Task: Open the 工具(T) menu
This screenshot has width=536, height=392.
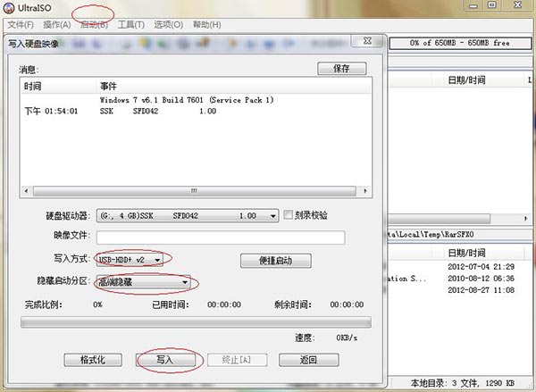Action: (131, 25)
